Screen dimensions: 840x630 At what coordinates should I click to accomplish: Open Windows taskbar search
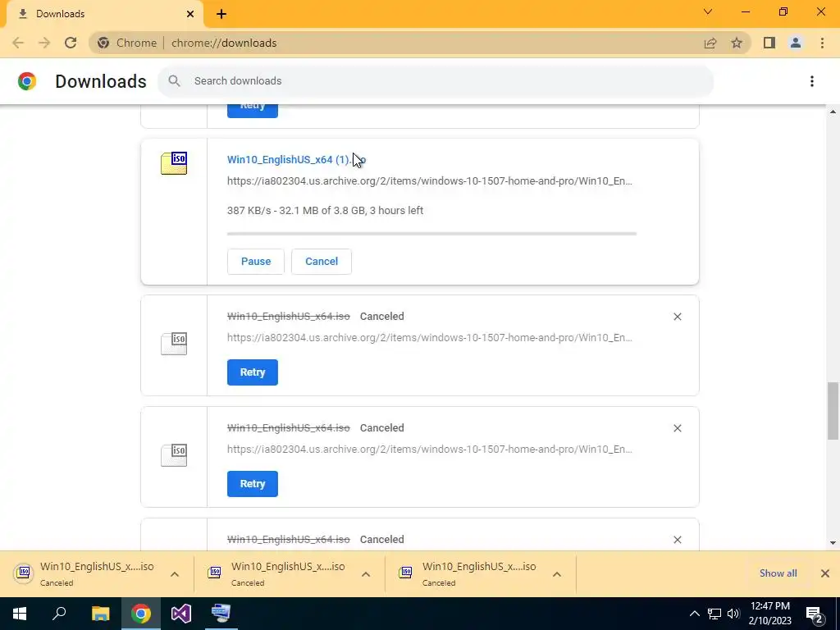(59, 614)
